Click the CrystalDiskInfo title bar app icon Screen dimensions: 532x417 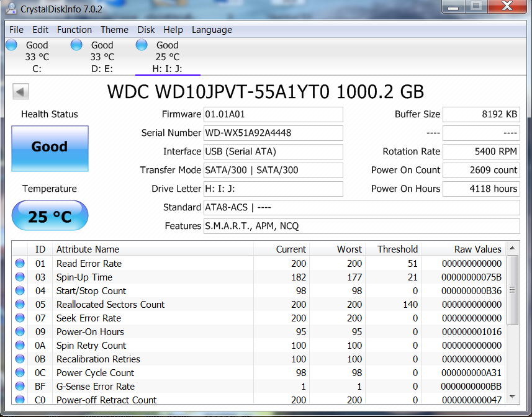coord(11,9)
